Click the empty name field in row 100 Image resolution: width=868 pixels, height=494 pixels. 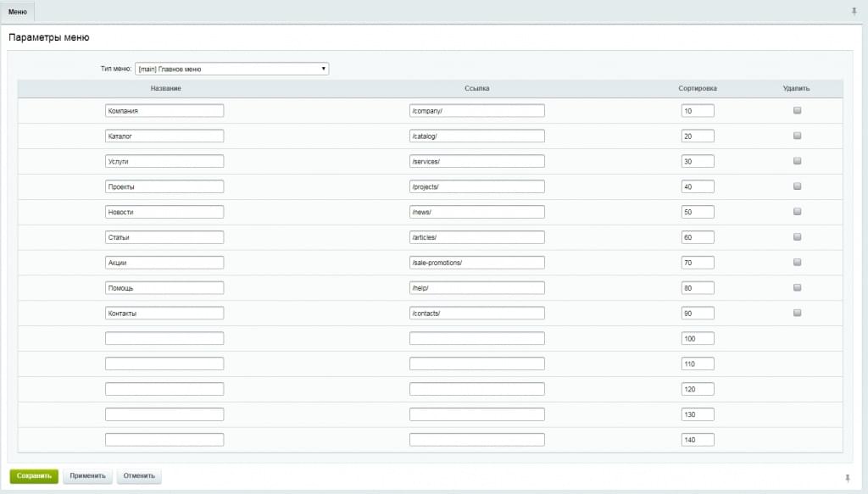(164, 339)
